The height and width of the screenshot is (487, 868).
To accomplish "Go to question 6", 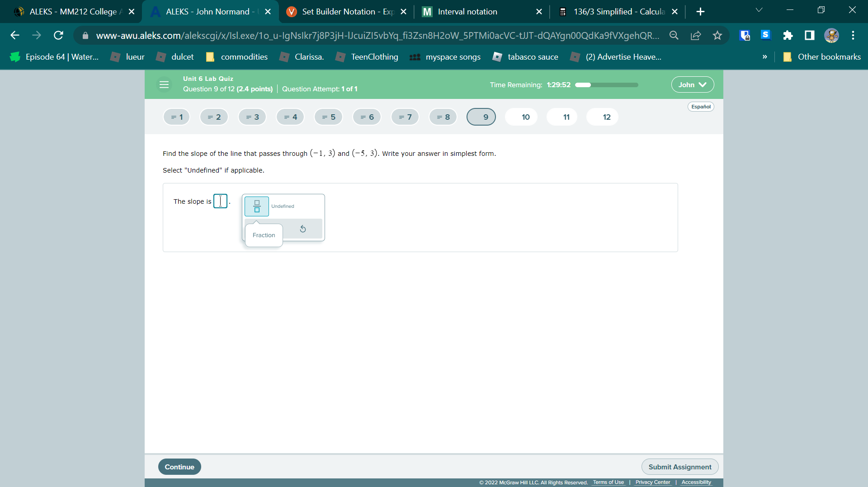I will (367, 117).
